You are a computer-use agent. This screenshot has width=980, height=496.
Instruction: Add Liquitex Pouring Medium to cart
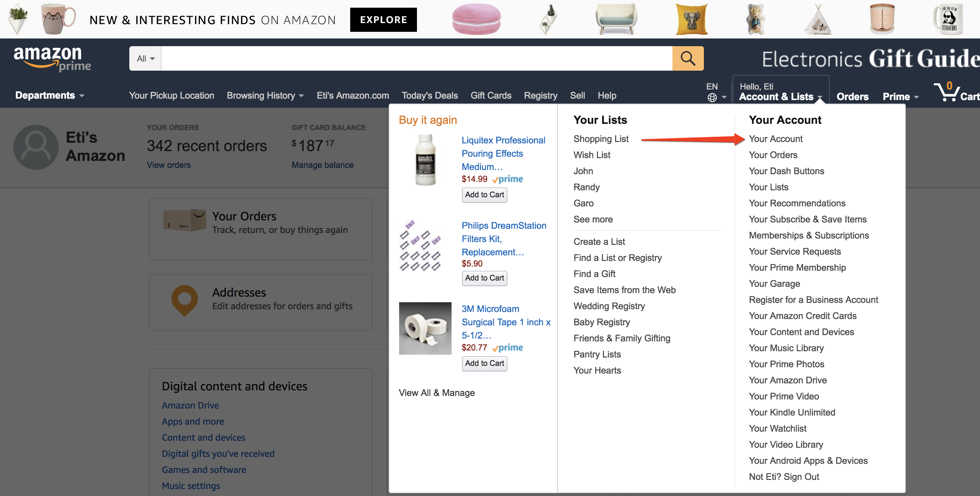coord(484,195)
